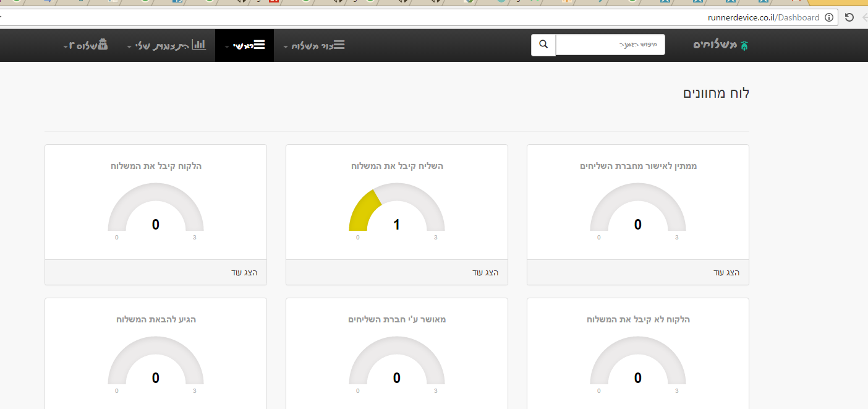
Task: Expand the התצוגות שלי dropdown
Action: (x=166, y=45)
